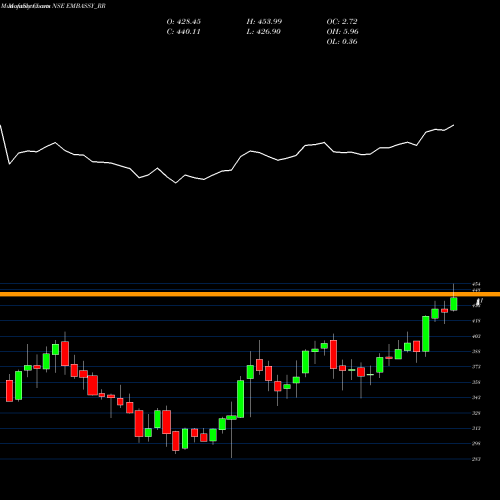Click the 454 price axis label
This screenshot has width=500, height=500.
[x=476, y=284]
